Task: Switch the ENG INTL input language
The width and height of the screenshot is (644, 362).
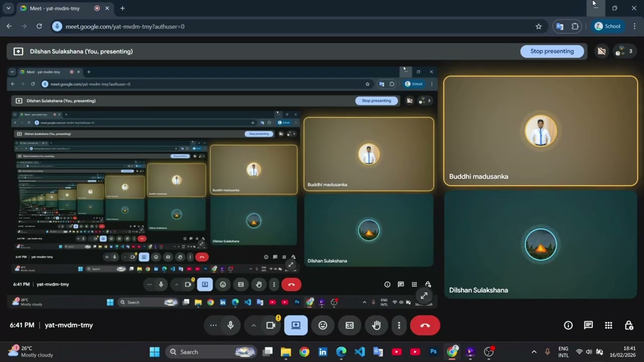Action: (563, 352)
